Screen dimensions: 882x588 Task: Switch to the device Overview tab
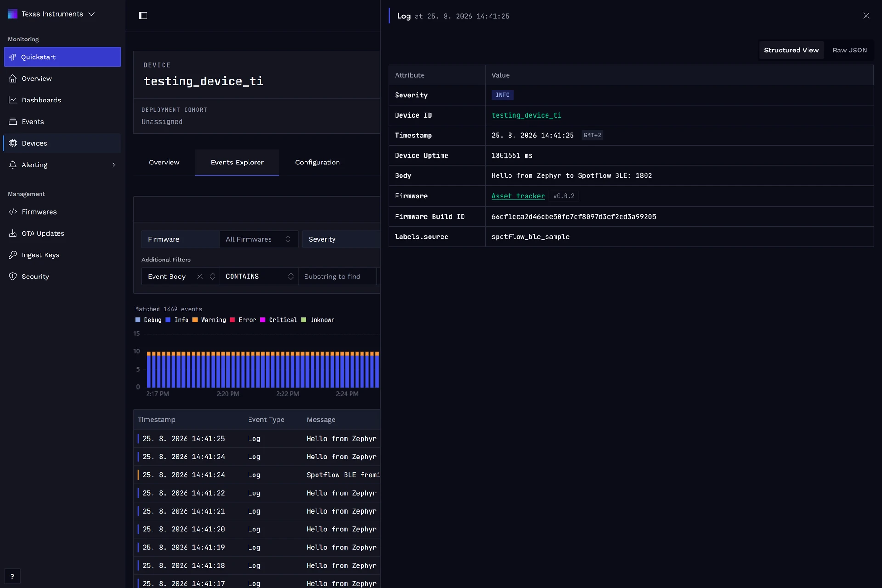click(x=164, y=163)
